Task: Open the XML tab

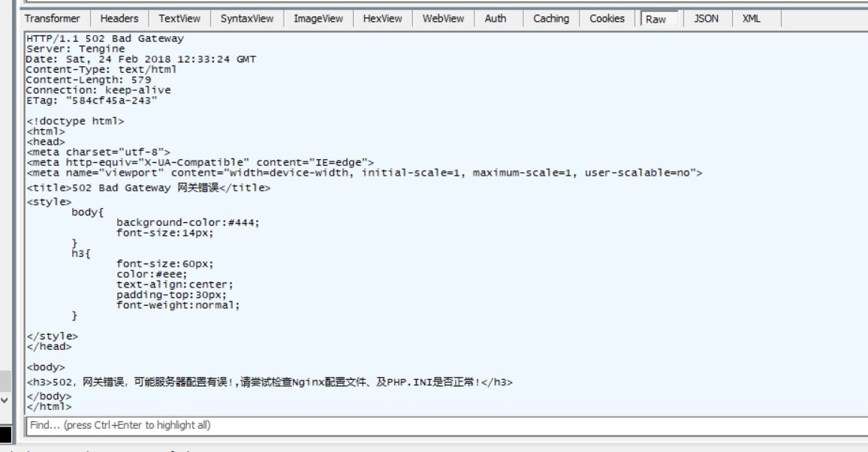Action: [752, 19]
